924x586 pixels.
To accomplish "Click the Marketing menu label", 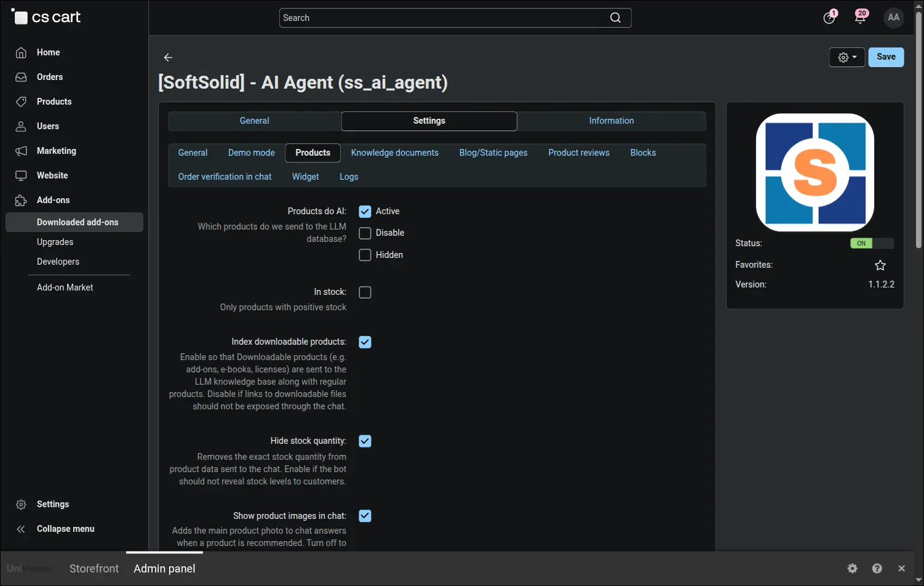I will point(57,151).
